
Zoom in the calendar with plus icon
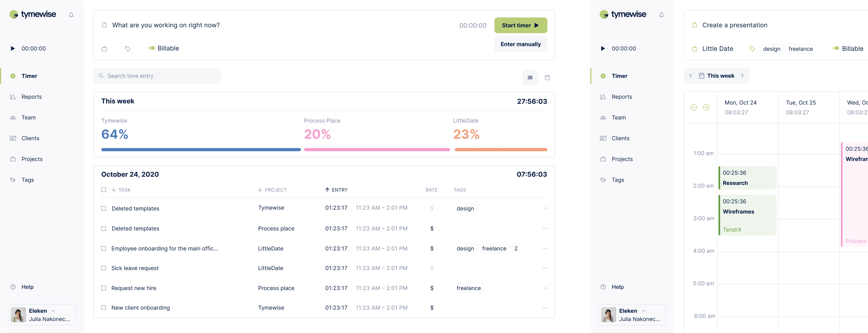click(706, 107)
